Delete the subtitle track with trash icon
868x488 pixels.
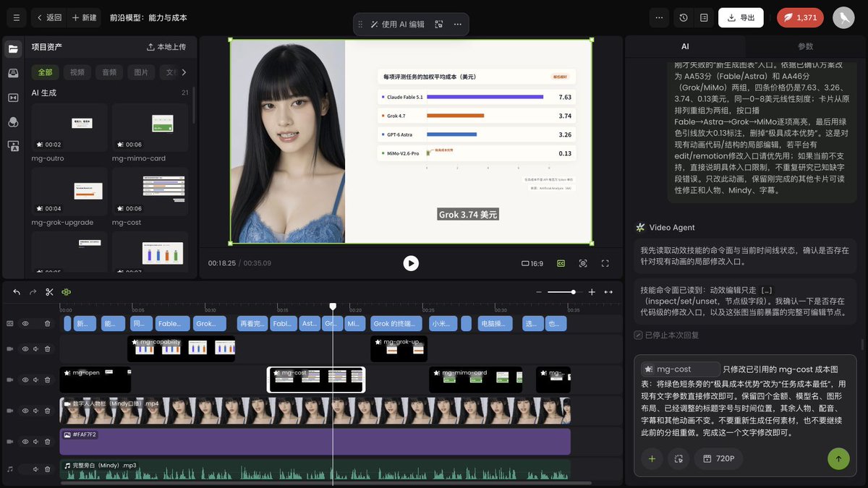coord(48,324)
